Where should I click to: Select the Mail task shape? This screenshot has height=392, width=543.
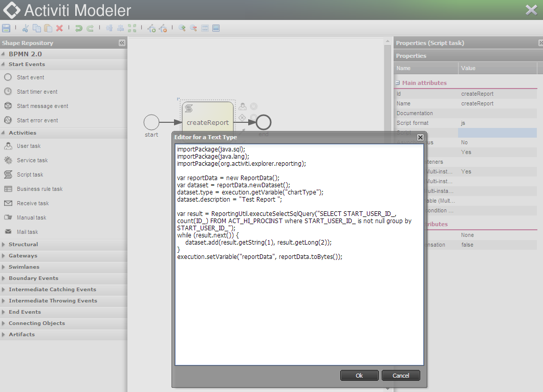click(27, 232)
